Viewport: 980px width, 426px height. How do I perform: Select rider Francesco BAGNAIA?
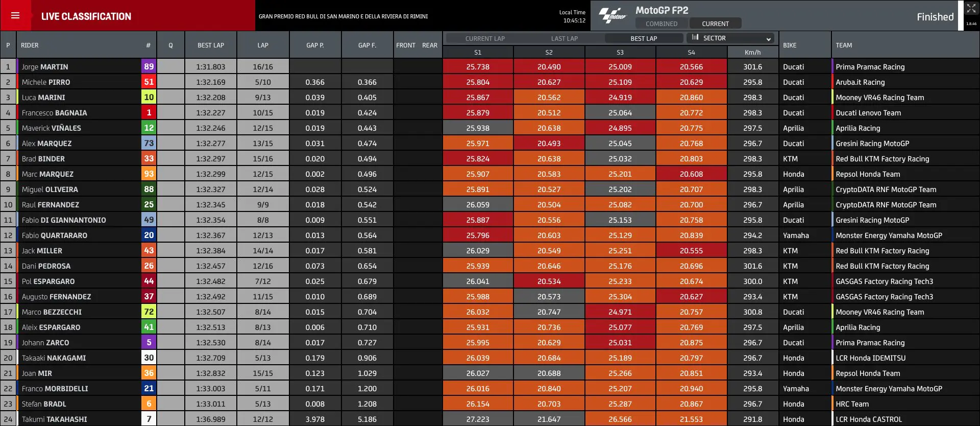[x=54, y=113]
